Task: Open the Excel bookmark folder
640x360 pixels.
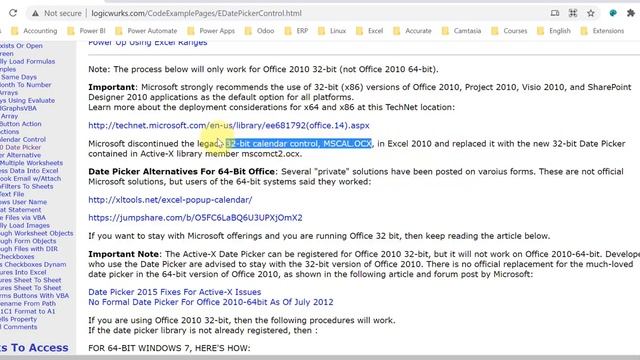Action: click(x=369, y=31)
